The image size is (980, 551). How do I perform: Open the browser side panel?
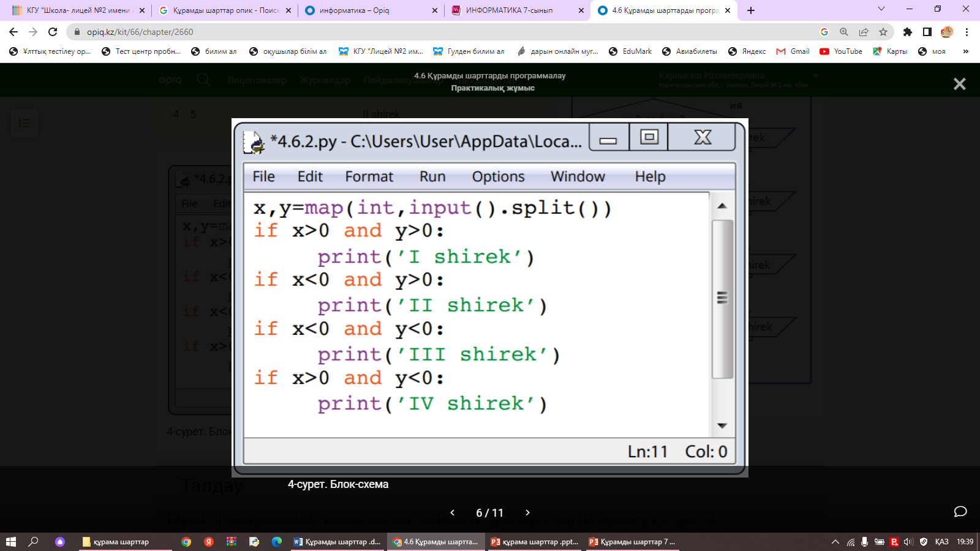click(x=927, y=32)
